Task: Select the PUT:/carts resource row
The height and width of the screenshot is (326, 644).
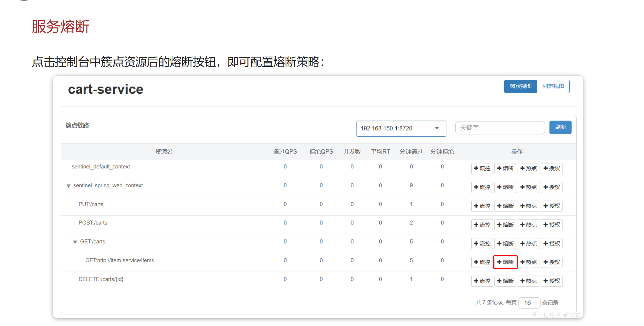Action: pyautogui.click(x=91, y=204)
